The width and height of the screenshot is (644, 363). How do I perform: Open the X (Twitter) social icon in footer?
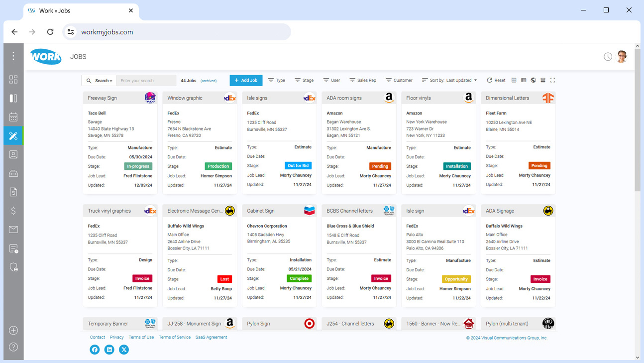pyautogui.click(x=124, y=350)
